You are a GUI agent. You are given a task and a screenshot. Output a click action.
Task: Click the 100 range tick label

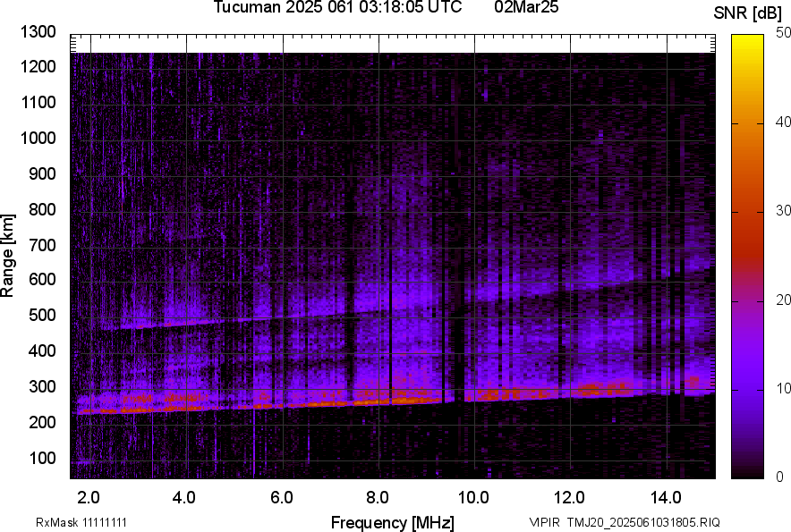(x=44, y=458)
